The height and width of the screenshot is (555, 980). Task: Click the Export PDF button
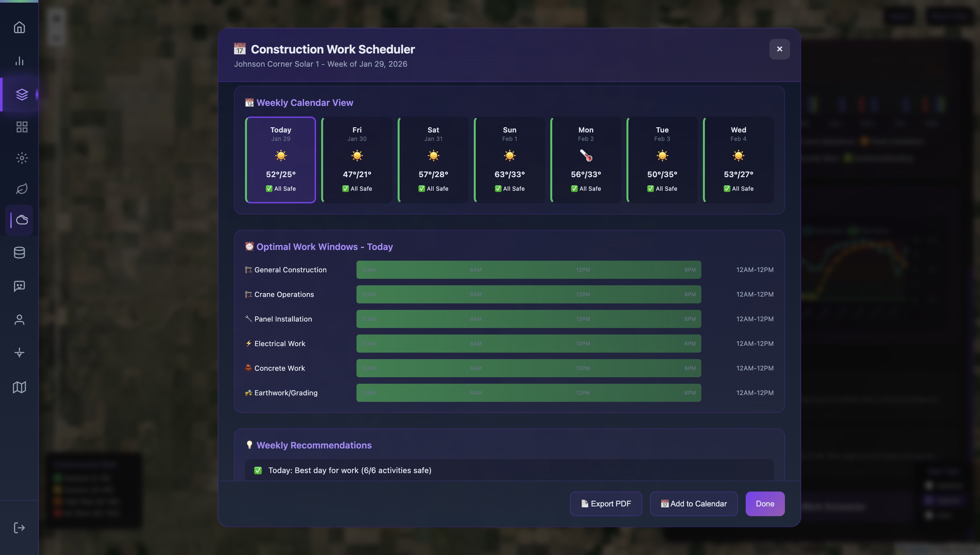pyautogui.click(x=606, y=504)
